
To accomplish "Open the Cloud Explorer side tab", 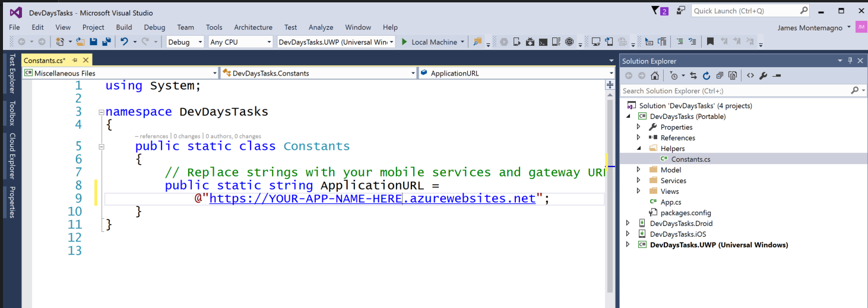I will [12, 156].
